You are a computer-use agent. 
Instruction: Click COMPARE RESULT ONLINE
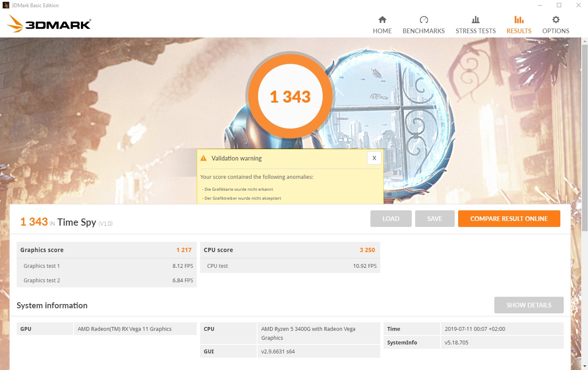(x=509, y=219)
